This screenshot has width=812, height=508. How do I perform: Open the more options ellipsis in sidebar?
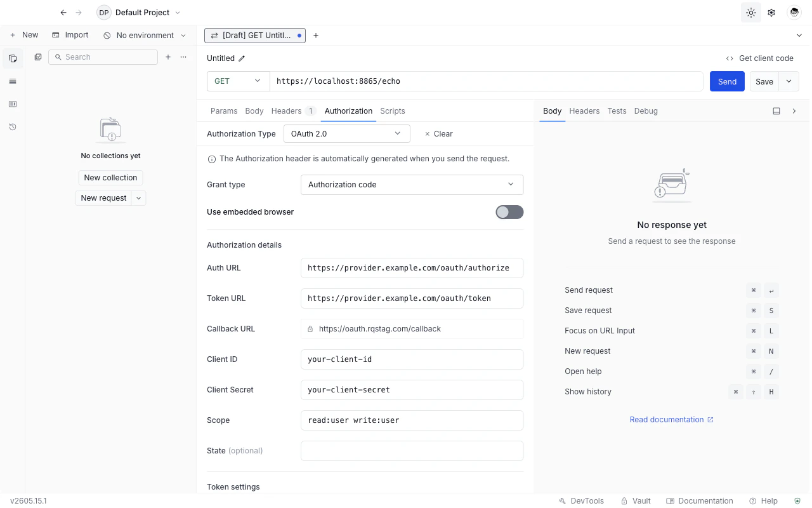(x=183, y=57)
